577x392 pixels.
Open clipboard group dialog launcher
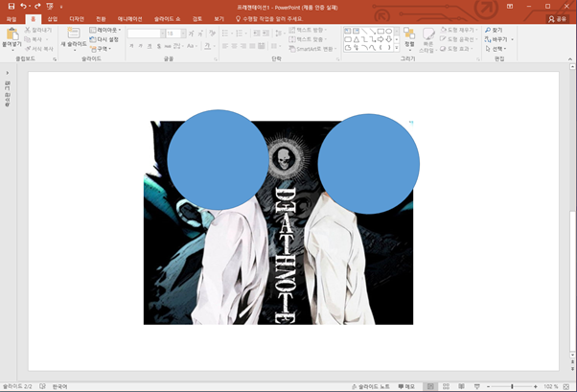(55, 59)
